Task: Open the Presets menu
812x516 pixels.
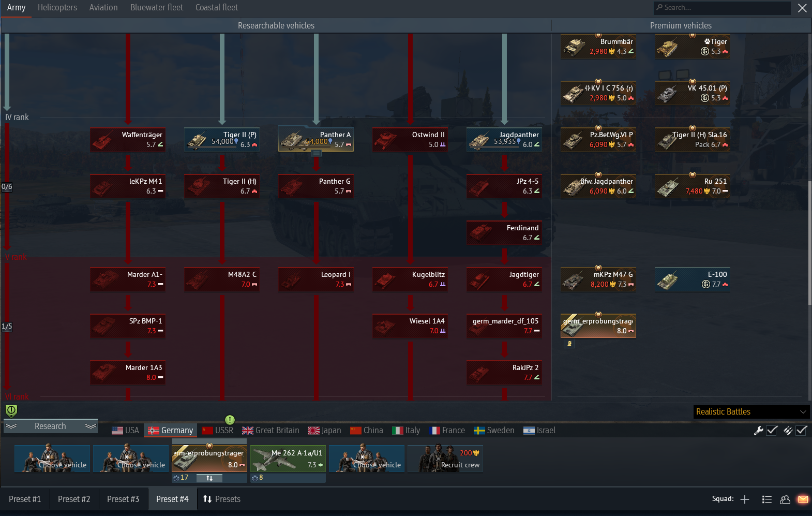Action: [x=222, y=499]
